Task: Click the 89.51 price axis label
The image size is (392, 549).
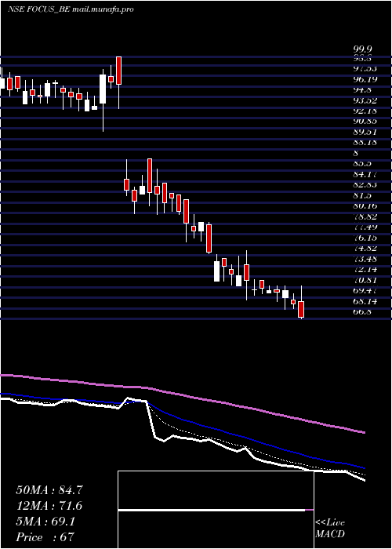Action: 365,133
